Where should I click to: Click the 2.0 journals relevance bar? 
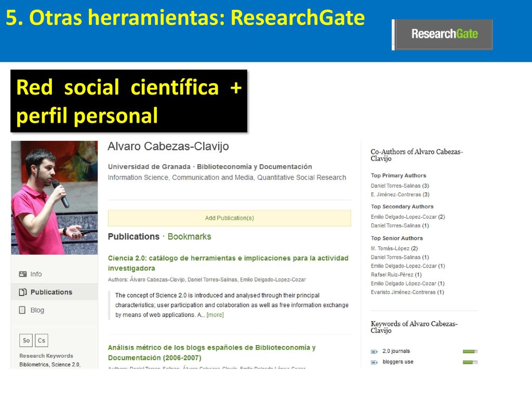coord(470,352)
